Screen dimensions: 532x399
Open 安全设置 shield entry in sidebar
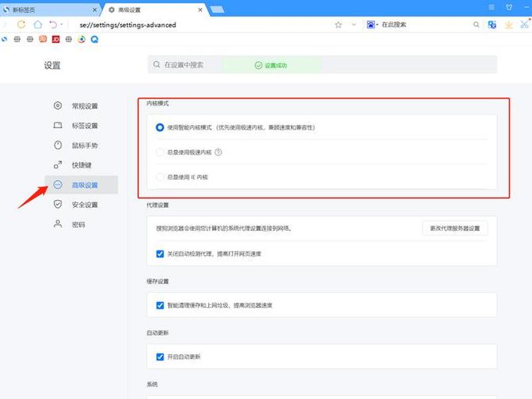81,205
